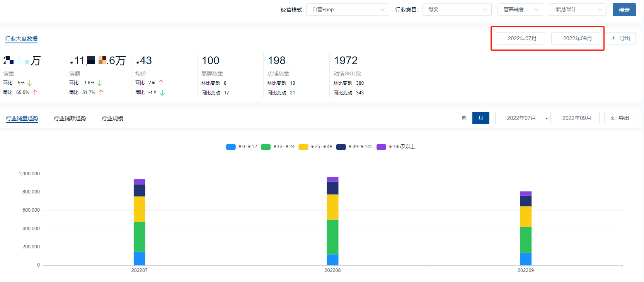The height and width of the screenshot is (282, 644).
Task: Click the download icon in the chart 导出 button
Action: (612, 118)
